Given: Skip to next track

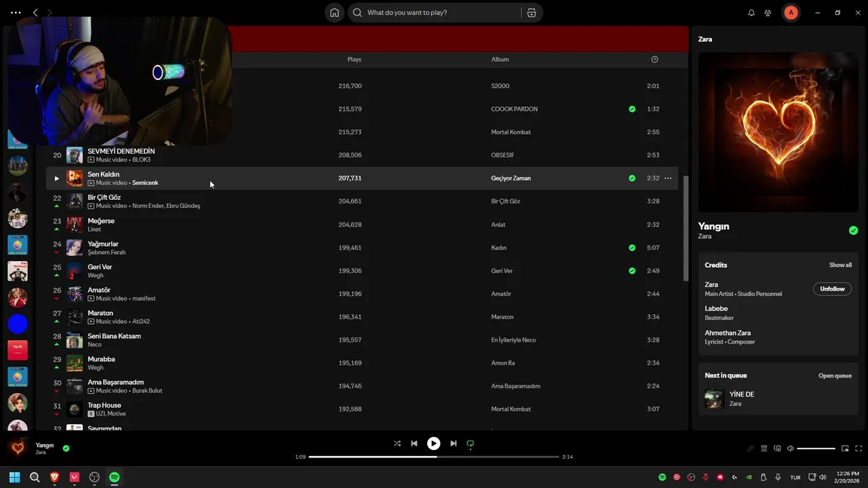Looking at the screenshot, I should pyautogui.click(x=453, y=443).
